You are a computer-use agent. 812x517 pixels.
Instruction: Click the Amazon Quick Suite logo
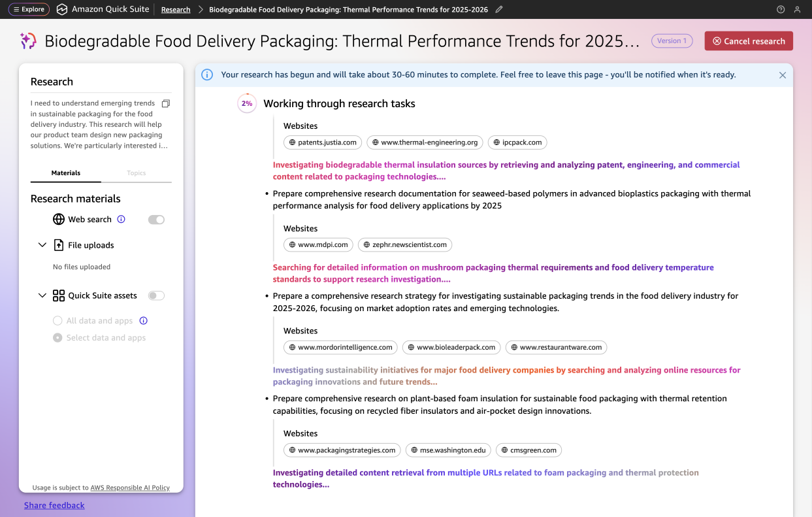point(62,10)
